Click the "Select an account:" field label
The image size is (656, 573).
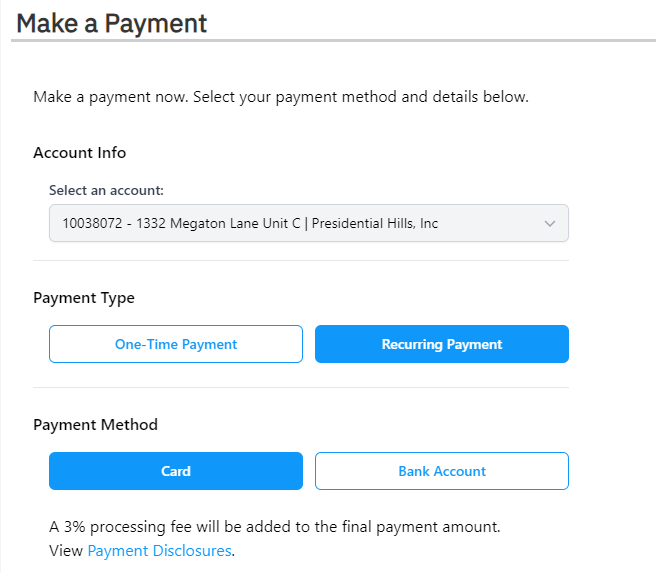point(106,190)
